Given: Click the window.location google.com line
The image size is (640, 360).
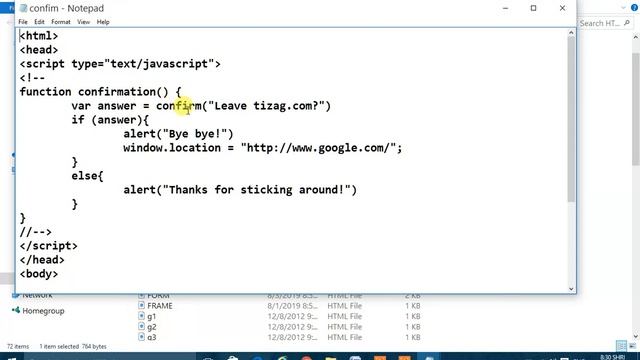Looking at the screenshot, I should click(x=263, y=148).
